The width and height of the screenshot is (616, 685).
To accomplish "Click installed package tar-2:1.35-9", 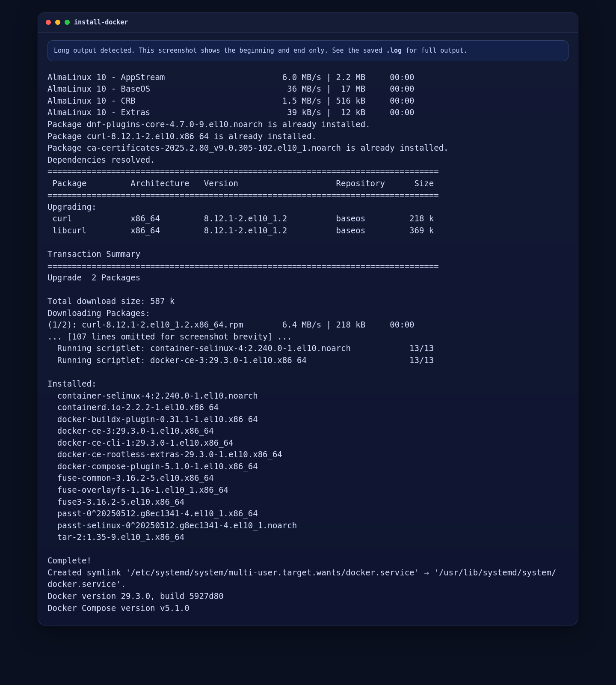I will [121, 537].
